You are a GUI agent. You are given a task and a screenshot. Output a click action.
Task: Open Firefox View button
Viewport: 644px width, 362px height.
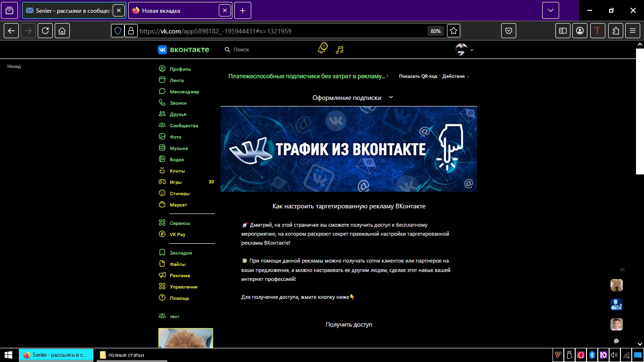(9, 10)
